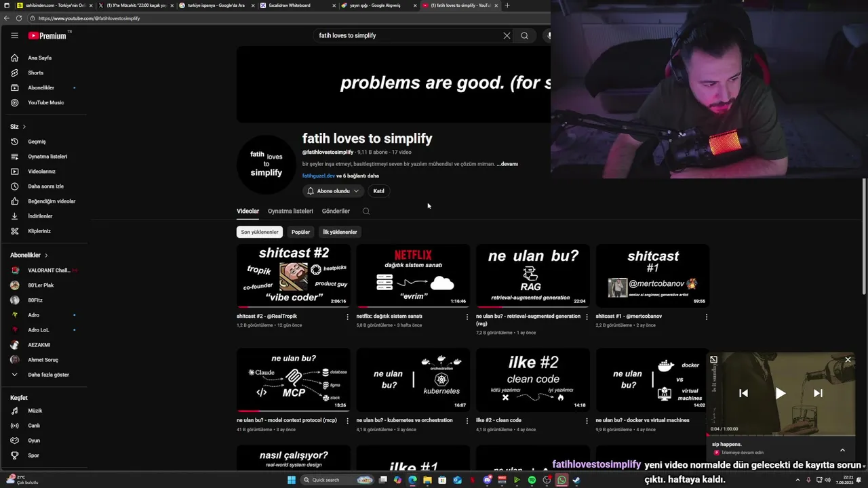Select the Videolar channel tab
Screen dimensions: 868x488
click(248, 211)
